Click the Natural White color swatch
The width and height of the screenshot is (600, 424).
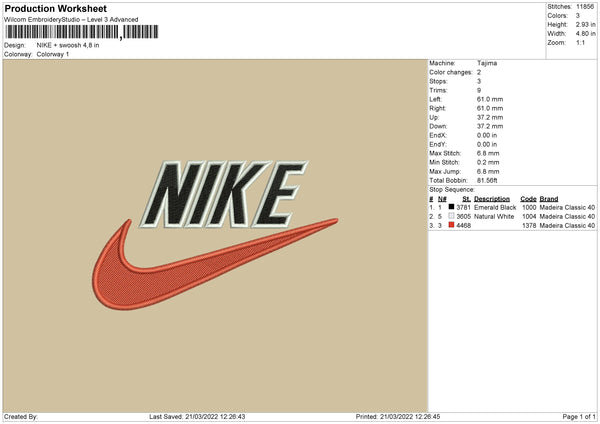tap(451, 216)
